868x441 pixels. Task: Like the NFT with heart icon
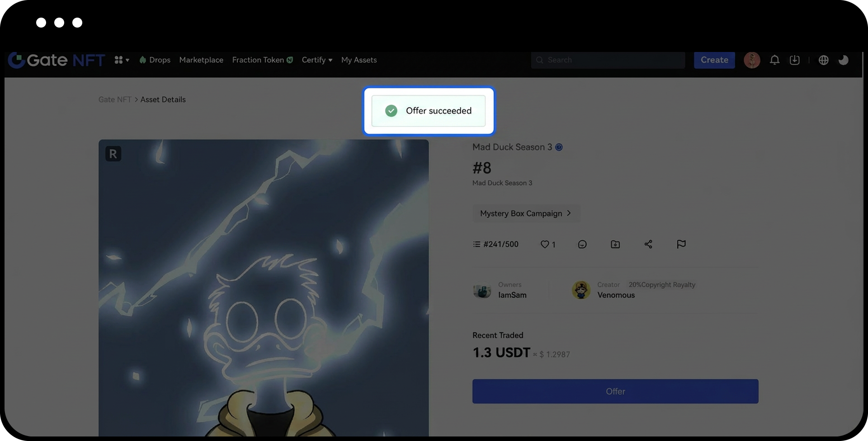[545, 244]
